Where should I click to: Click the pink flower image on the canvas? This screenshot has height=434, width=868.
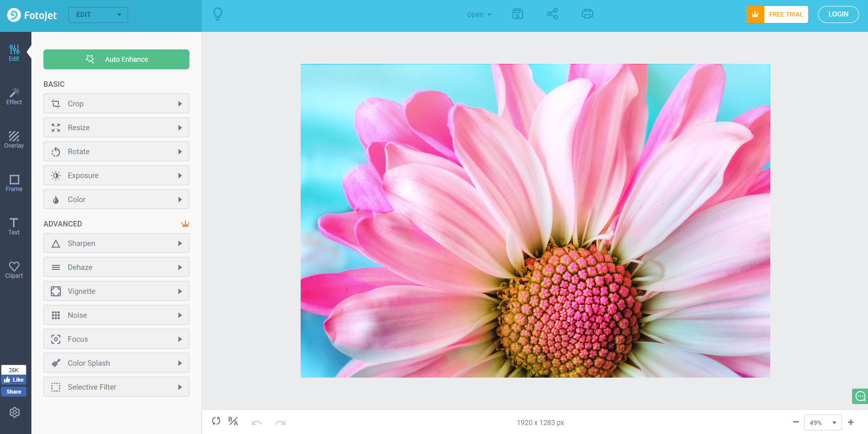click(535, 220)
